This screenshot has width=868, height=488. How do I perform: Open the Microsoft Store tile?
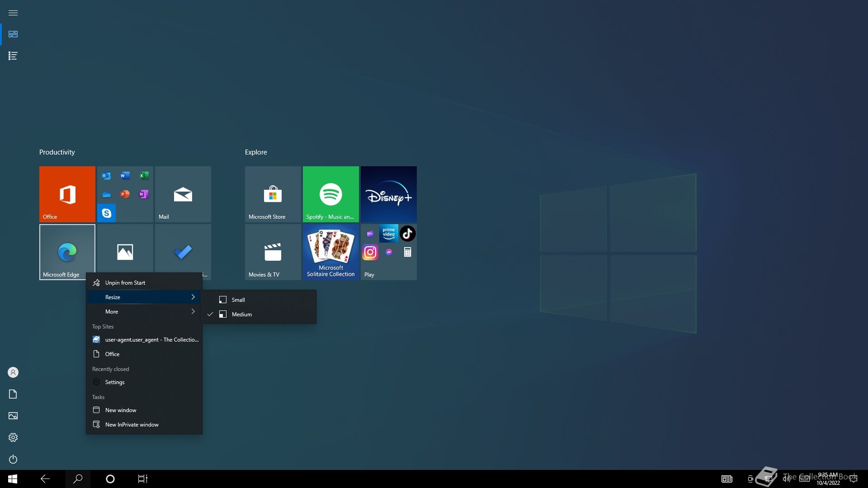tap(273, 194)
